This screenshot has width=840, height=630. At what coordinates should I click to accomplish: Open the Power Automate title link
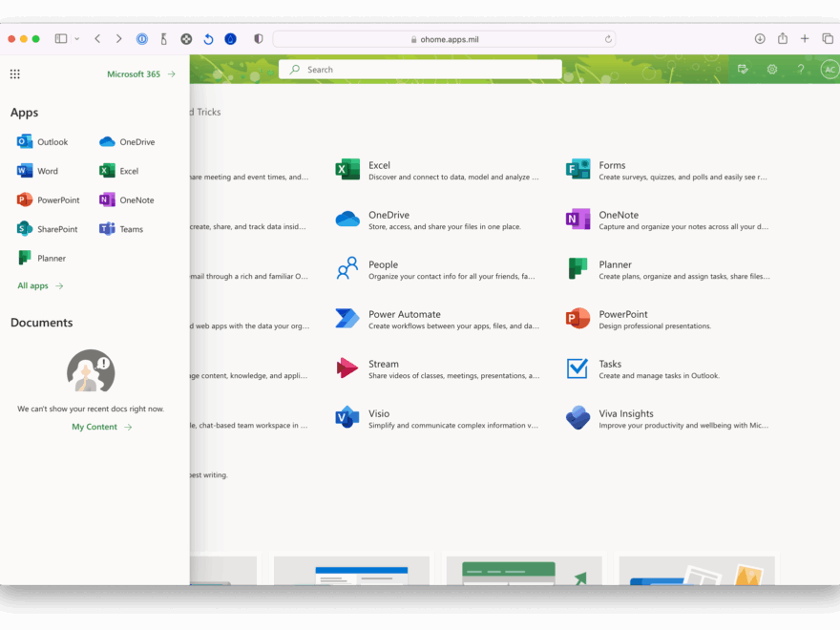pyautogui.click(x=405, y=314)
